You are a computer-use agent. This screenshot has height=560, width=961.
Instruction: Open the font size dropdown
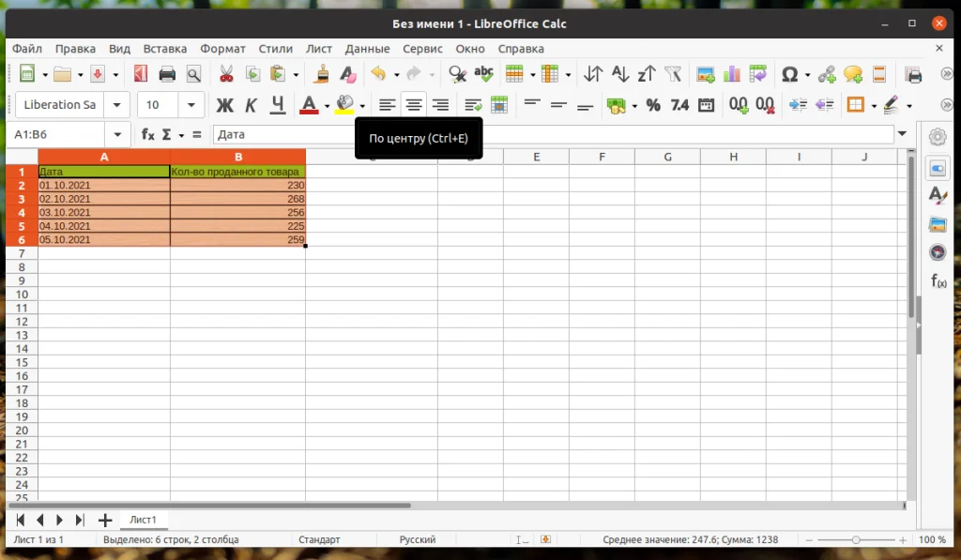click(x=191, y=104)
